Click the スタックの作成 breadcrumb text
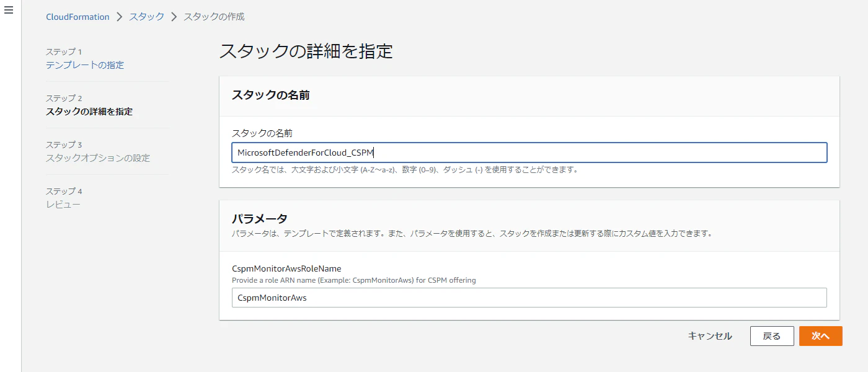 coord(215,17)
